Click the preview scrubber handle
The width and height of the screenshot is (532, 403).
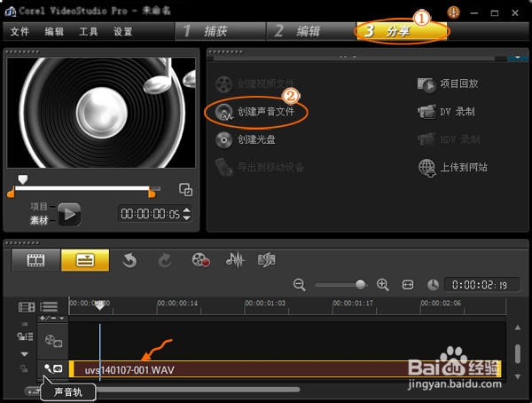pos(23,179)
